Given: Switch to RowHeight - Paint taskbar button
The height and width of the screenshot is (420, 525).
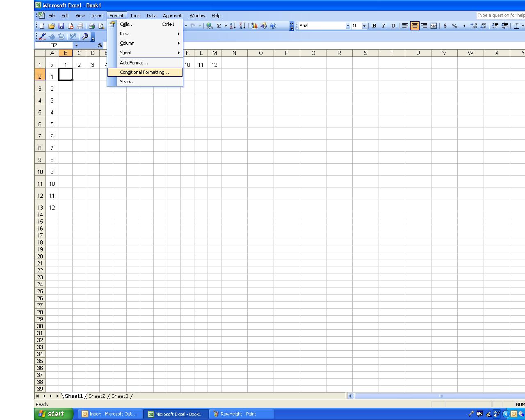Looking at the screenshot, I should point(241,414).
